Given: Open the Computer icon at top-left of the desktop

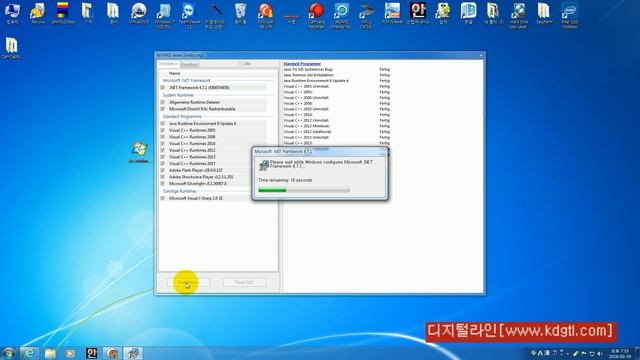Looking at the screenshot, I should [12, 13].
